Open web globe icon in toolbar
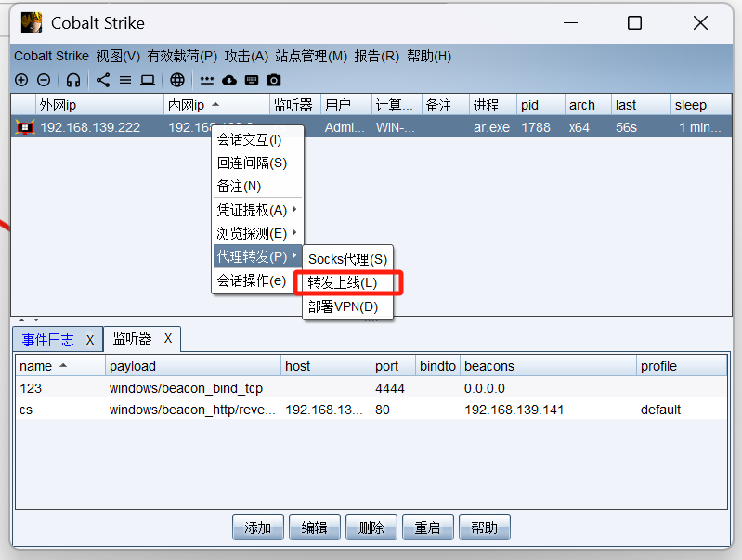This screenshot has width=742, height=560. 177,80
